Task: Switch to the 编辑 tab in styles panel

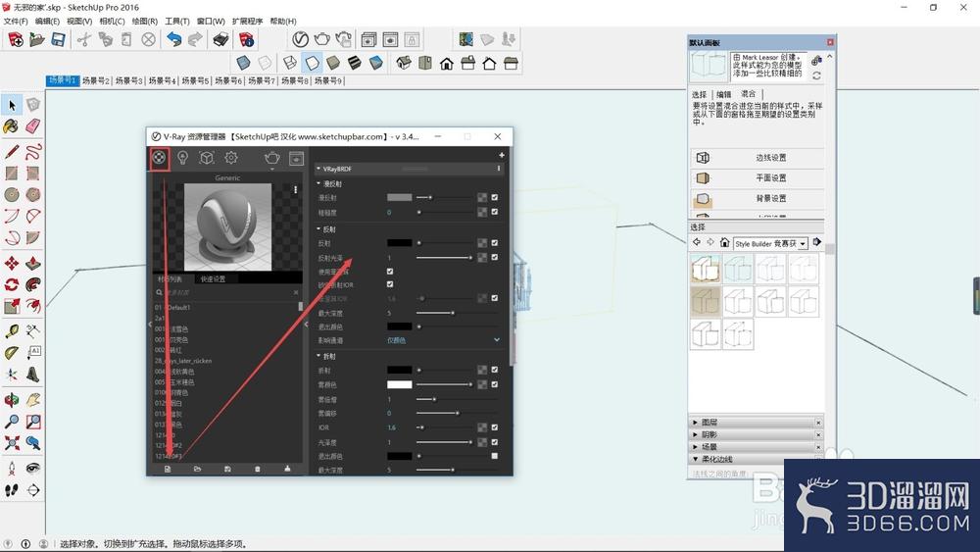Action: (724, 94)
